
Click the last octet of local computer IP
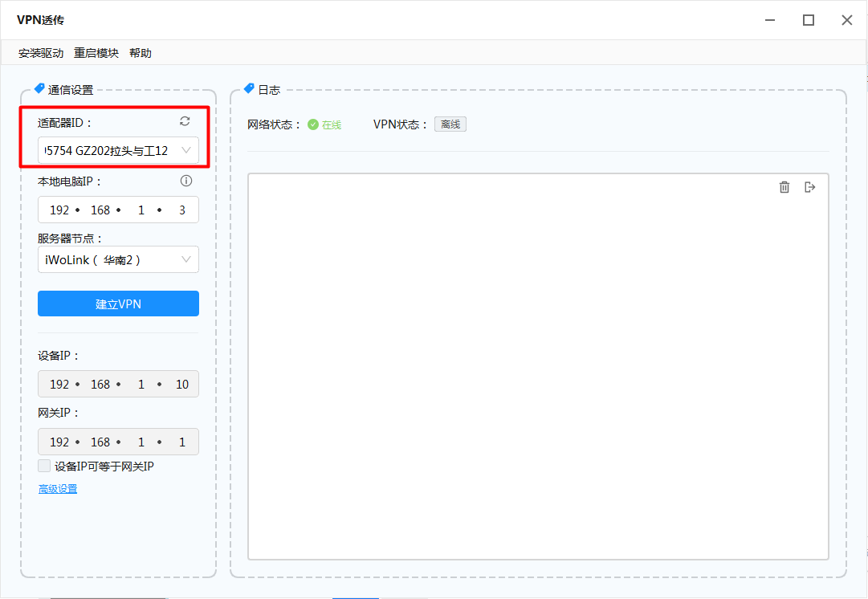tap(182, 210)
